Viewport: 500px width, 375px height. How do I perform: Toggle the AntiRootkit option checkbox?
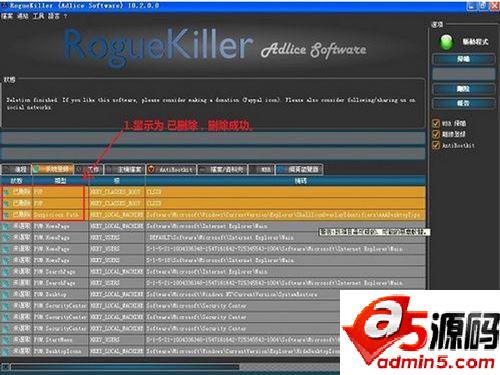pyautogui.click(x=436, y=145)
